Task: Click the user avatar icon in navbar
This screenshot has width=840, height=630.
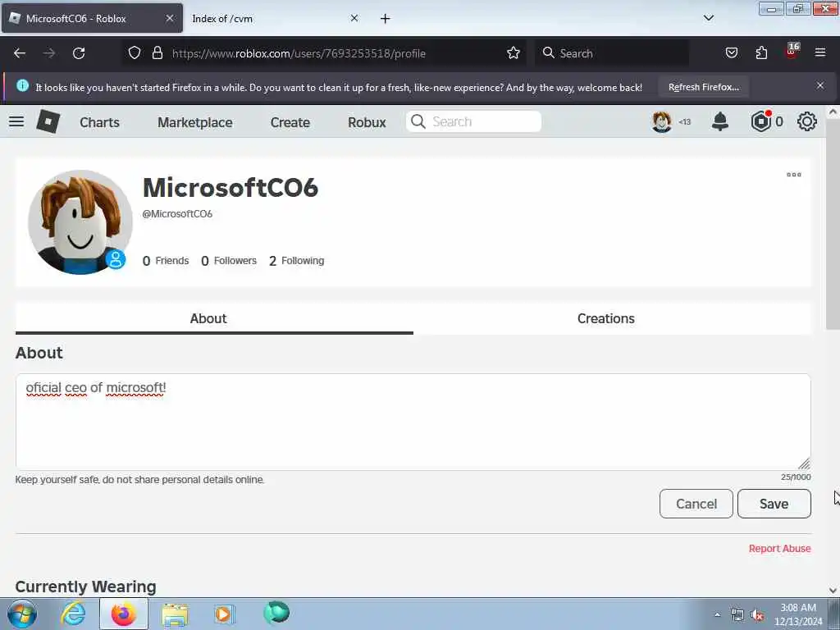Action: click(x=662, y=121)
